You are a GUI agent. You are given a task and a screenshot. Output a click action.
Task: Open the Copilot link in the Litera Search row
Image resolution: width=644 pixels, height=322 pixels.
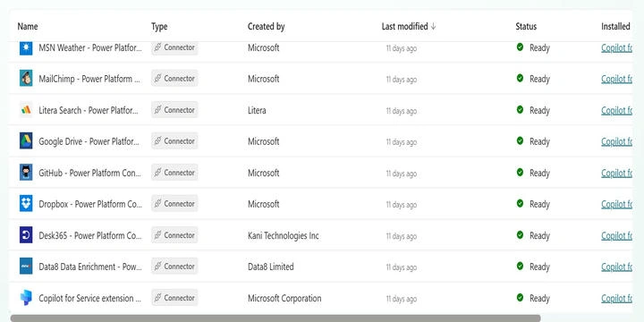(x=616, y=111)
